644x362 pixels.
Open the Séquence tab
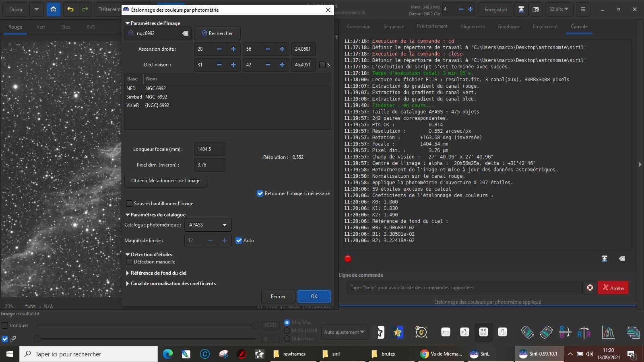coord(394,27)
